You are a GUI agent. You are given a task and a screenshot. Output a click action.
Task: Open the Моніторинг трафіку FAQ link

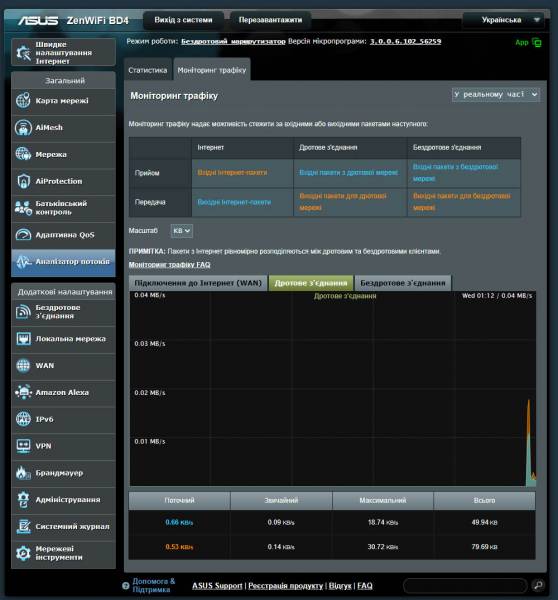click(170, 265)
